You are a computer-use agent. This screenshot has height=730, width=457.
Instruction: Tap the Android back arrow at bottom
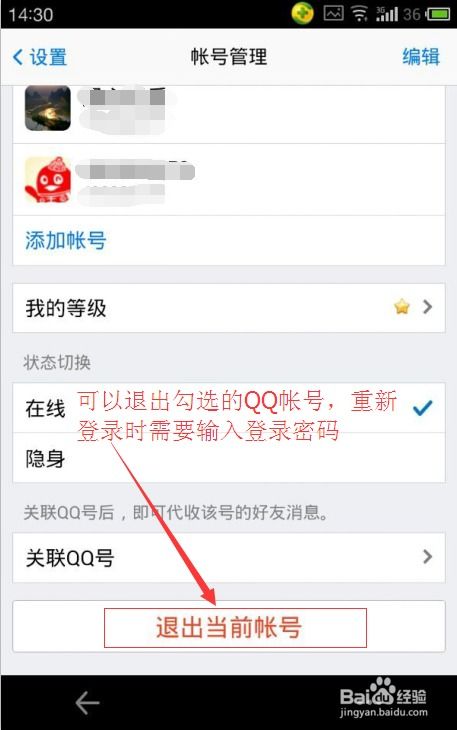pos(87,702)
